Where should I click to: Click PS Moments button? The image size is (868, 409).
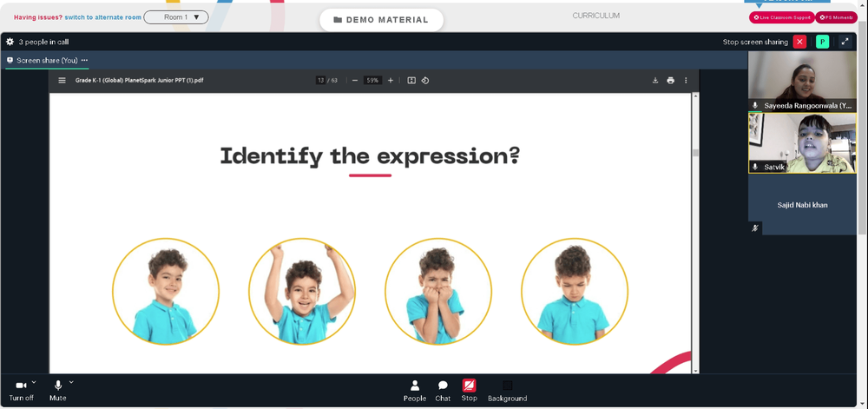pyautogui.click(x=836, y=17)
